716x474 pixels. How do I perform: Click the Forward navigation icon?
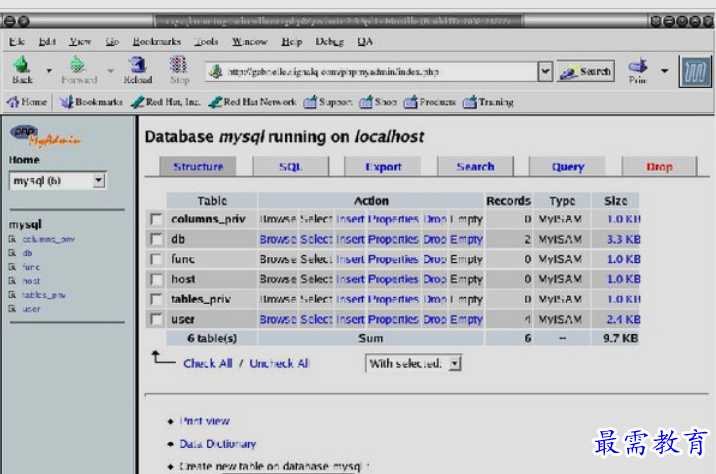click(79, 70)
